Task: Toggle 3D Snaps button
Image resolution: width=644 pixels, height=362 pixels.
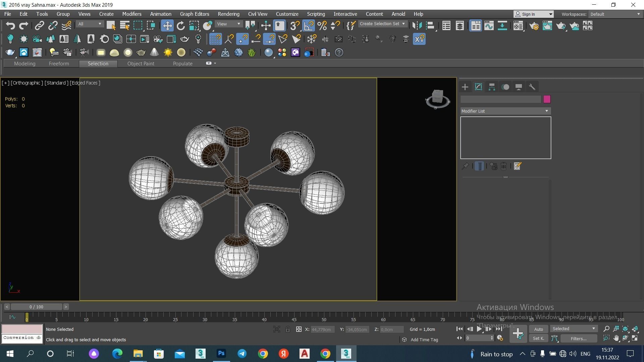Action: tap(295, 26)
